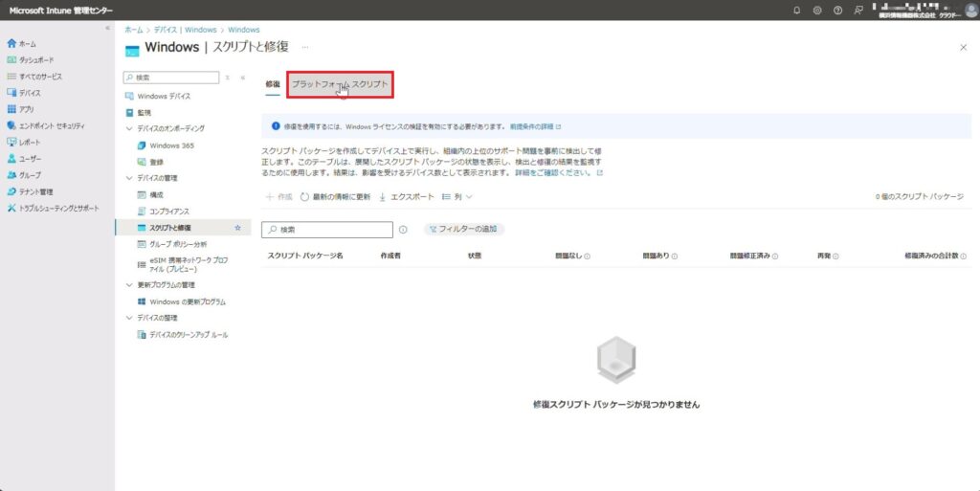Viewport: 980px width, 491px height.
Task: Collapse the left portal navigation menu
Action: tap(107, 28)
